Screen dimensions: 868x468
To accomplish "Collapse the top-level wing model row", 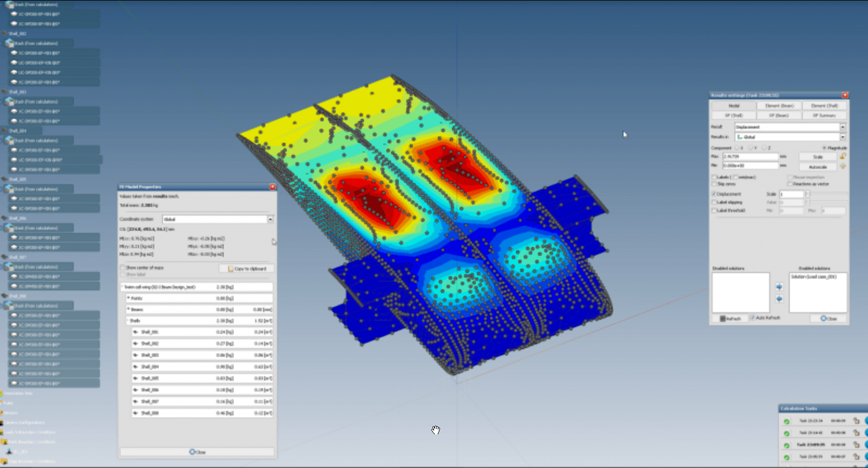I will (x=123, y=287).
